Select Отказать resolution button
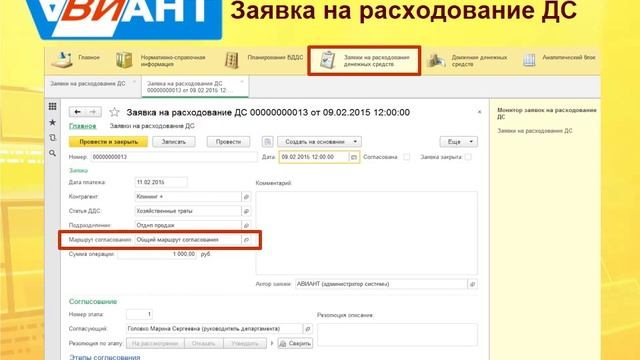The width and height of the screenshot is (640, 360). pos(203,343)
